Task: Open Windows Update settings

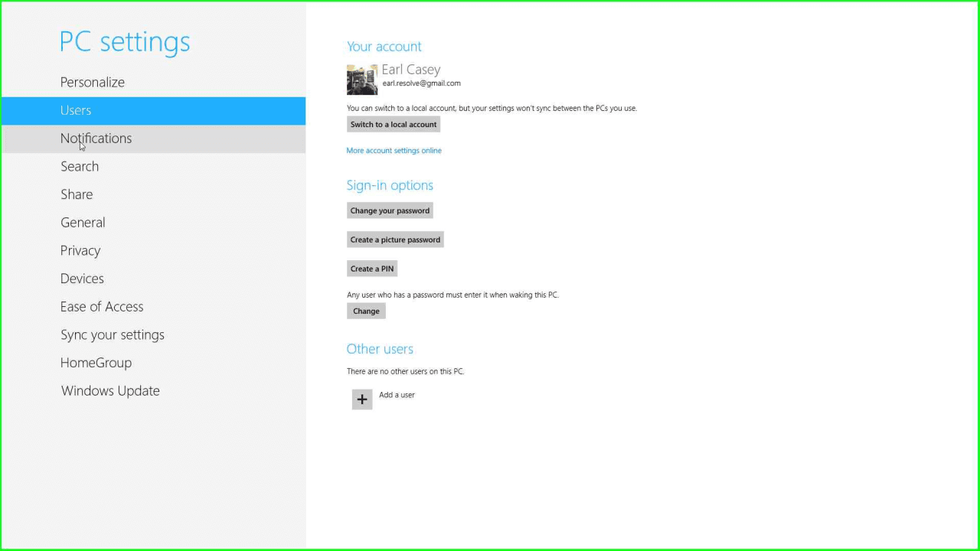Action: click(x=110, y=391)
